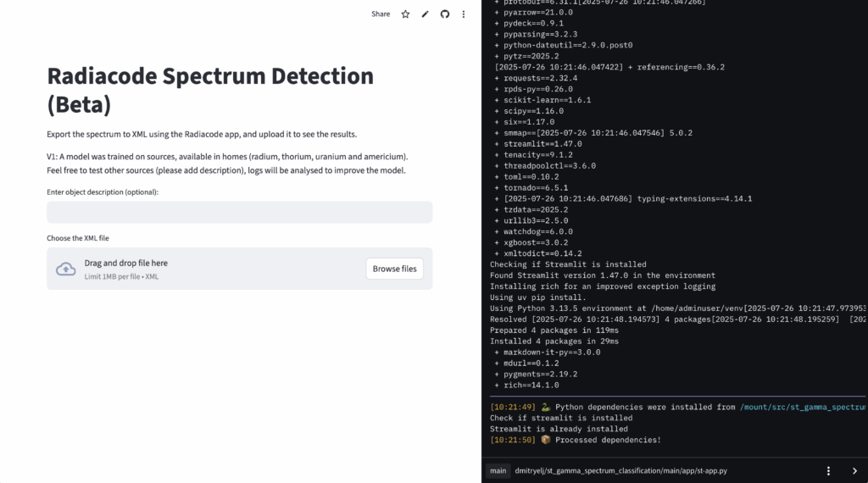Viewport: 868px width, 483px height.
Task: Click the object description text field
Action: click(239, 212)
